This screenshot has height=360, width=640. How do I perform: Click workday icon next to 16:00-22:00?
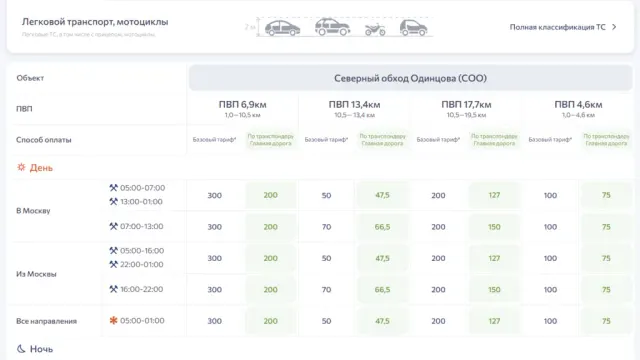pyautogui.click(x=113, y=289)
